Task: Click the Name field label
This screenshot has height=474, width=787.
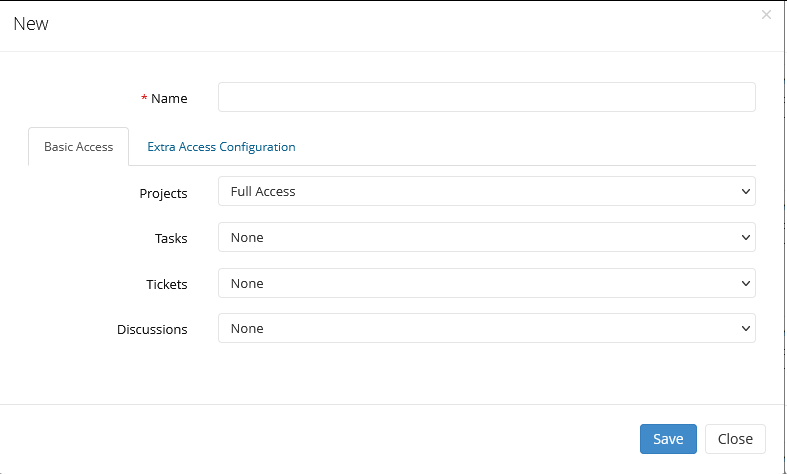Action: coord(169,99)
